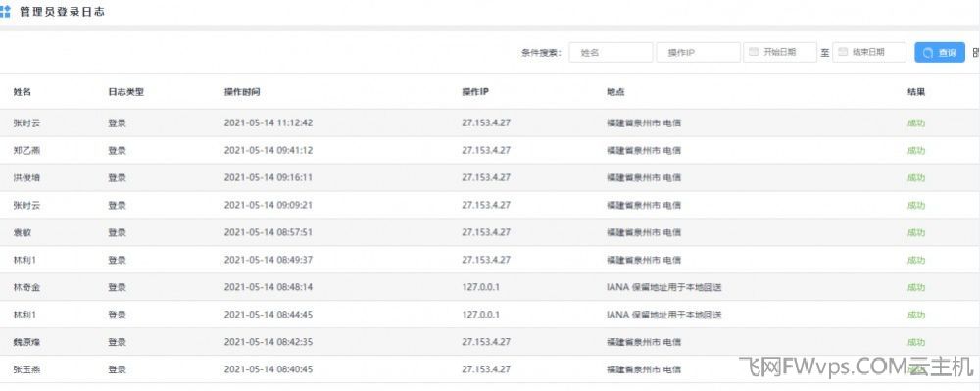The width and height of the screenshot is (980, 391).
Task: Click the 操作时间 column header
Action: [x=242, y=92]
